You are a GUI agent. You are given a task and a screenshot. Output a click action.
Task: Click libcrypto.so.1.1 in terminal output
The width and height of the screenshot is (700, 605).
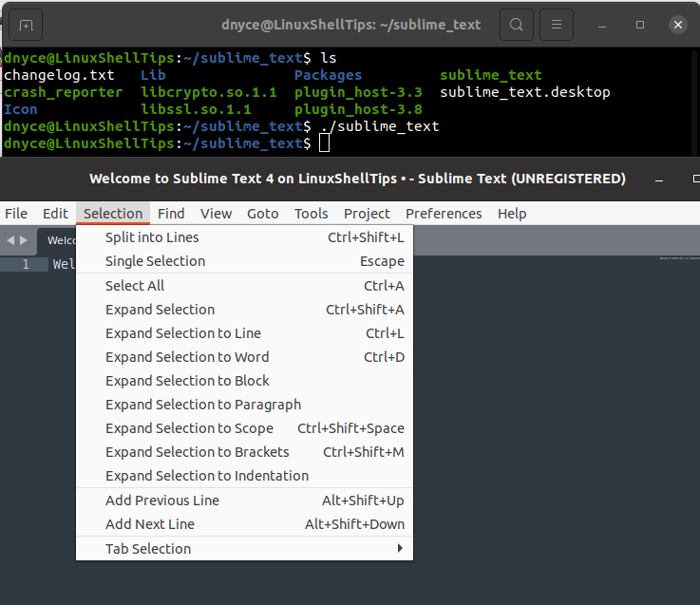point(209,92)
